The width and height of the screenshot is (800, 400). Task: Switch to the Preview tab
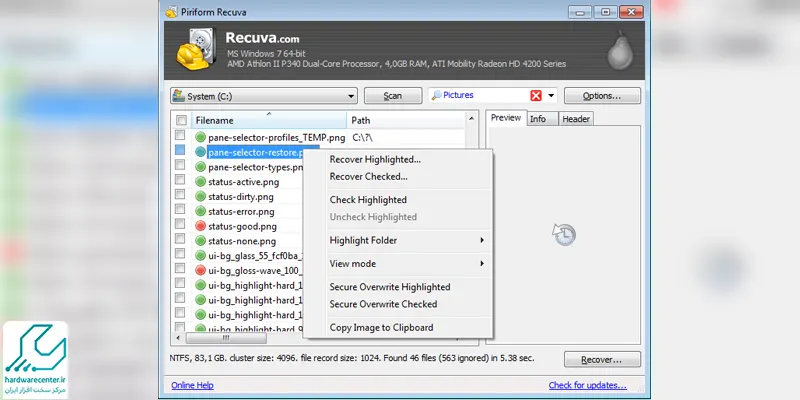point(506,118)
